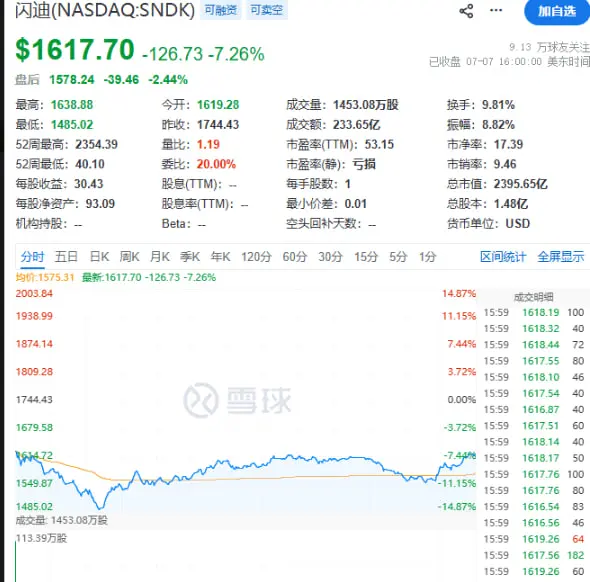Click the trade row priced 1617.51

(534, 426)
